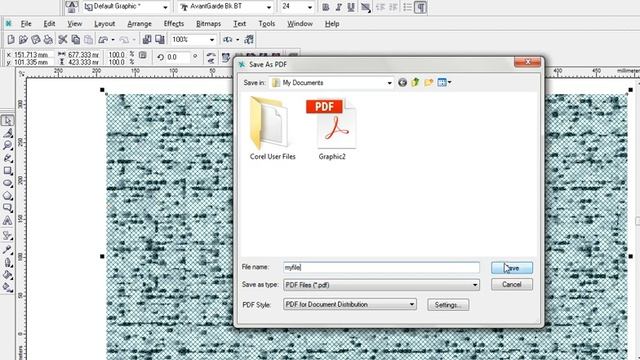Open the Default Graphic style dropdown
Image resolution: width=640 pixels, height=360 pixels.
coord(165,7)
